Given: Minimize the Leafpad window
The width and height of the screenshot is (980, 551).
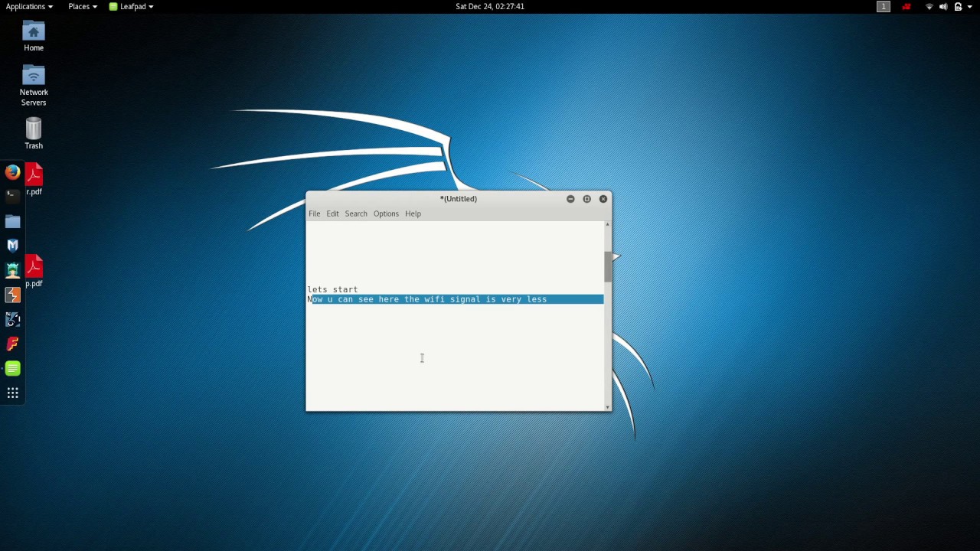Looking at the screenshot, I should [x=570, y=199].
